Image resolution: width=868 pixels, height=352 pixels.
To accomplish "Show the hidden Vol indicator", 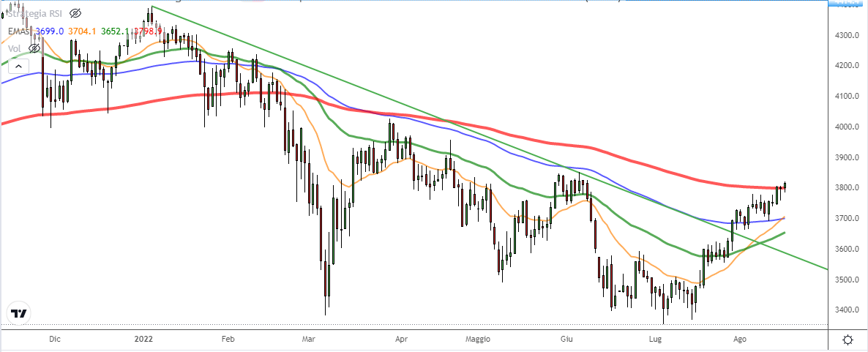I will pos(34,48).
